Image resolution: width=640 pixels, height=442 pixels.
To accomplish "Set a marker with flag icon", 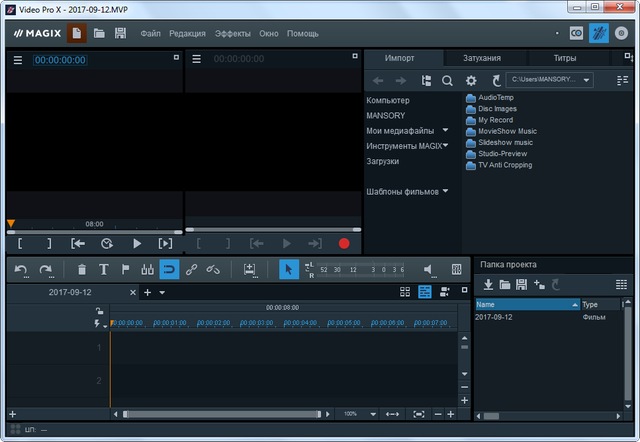I will tap(125, 269).
